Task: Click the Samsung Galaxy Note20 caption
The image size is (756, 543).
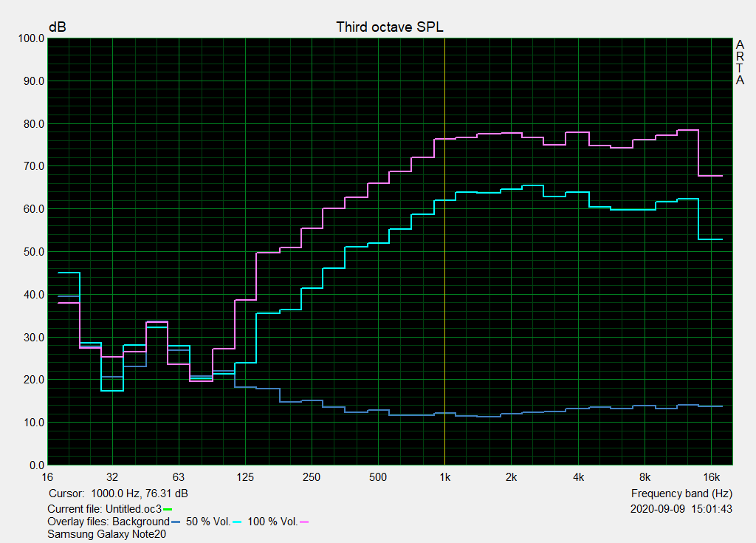Action: 106,534
